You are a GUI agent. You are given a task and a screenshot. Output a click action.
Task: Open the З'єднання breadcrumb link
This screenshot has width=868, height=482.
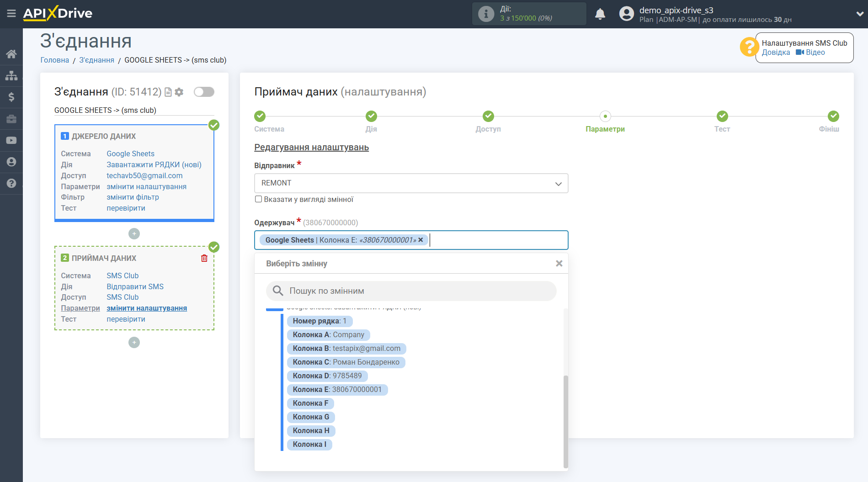pyautogui.click(x=96, y=60)
